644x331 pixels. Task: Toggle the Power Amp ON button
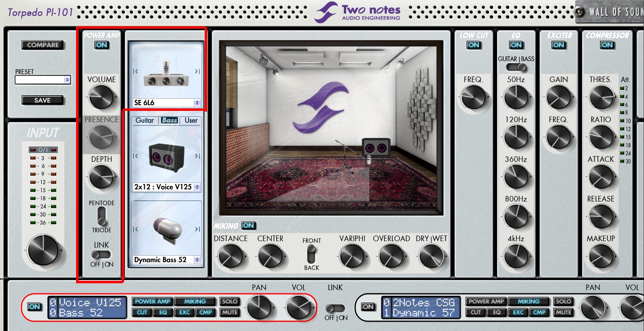tap(102, 45)
